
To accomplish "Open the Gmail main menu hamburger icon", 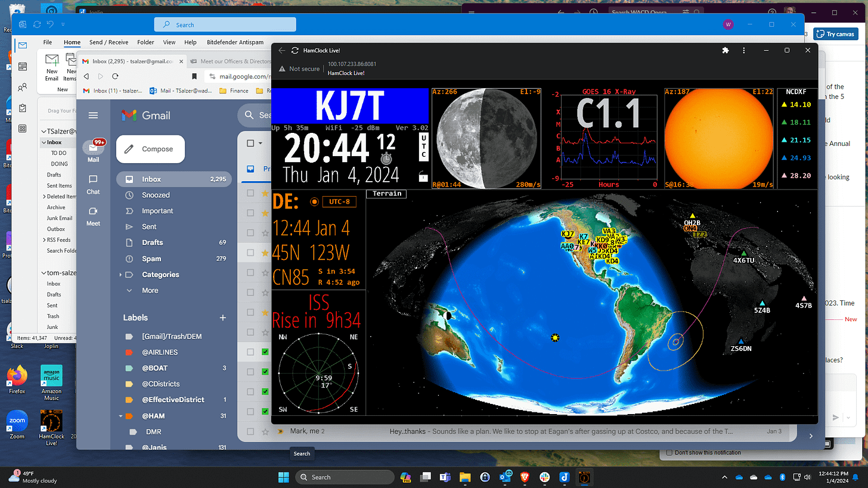I will point(92,116).
